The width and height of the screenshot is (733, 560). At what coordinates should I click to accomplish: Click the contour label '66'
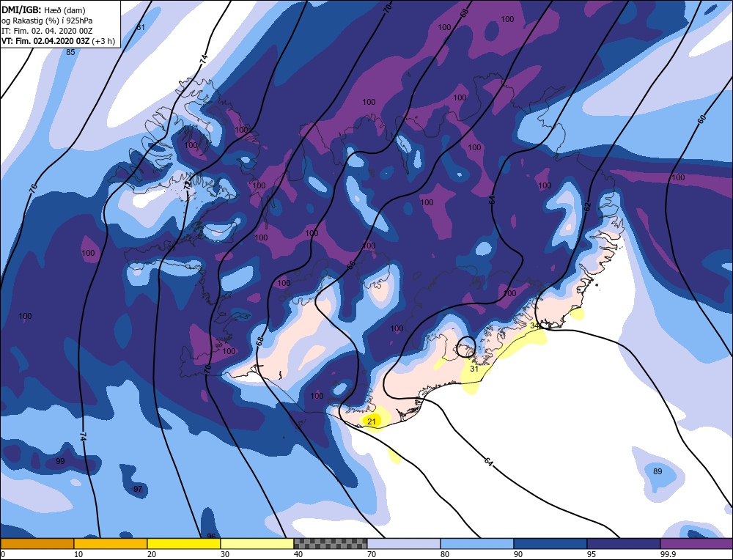coord(351,265)
